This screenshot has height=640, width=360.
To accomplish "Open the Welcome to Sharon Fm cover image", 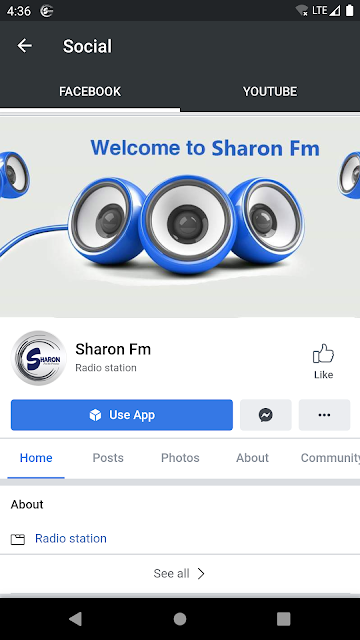I will [x=180, y=216].
